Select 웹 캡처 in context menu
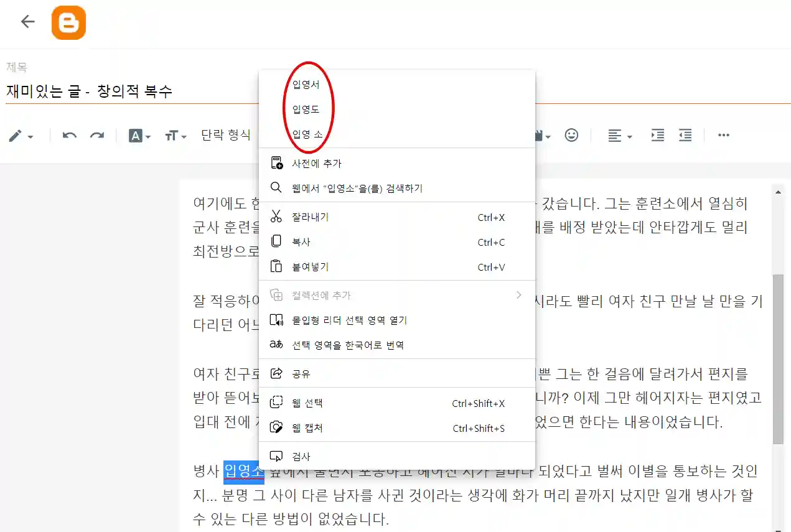791x532 pixels. tap(397, 428)
